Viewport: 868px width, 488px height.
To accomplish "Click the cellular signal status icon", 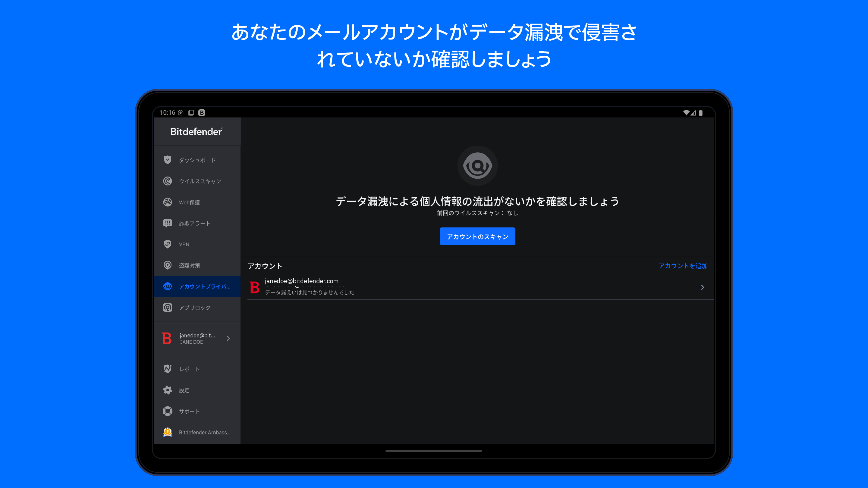I will tap(693, 112).
